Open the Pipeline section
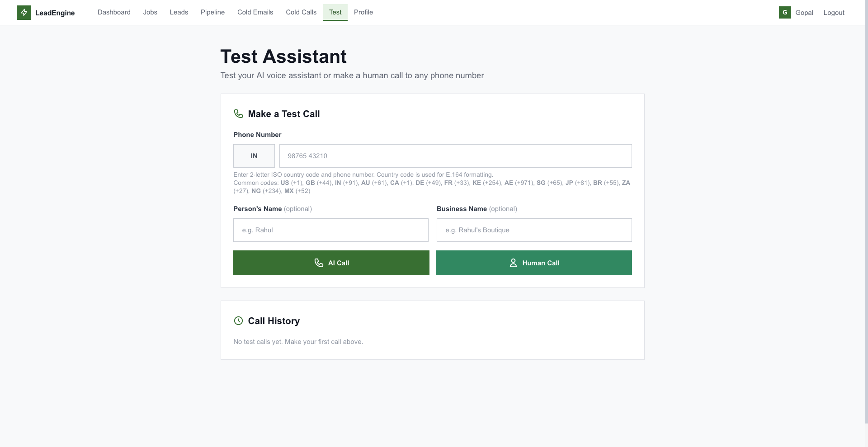 pyautogui.click(x=212, y=12)
